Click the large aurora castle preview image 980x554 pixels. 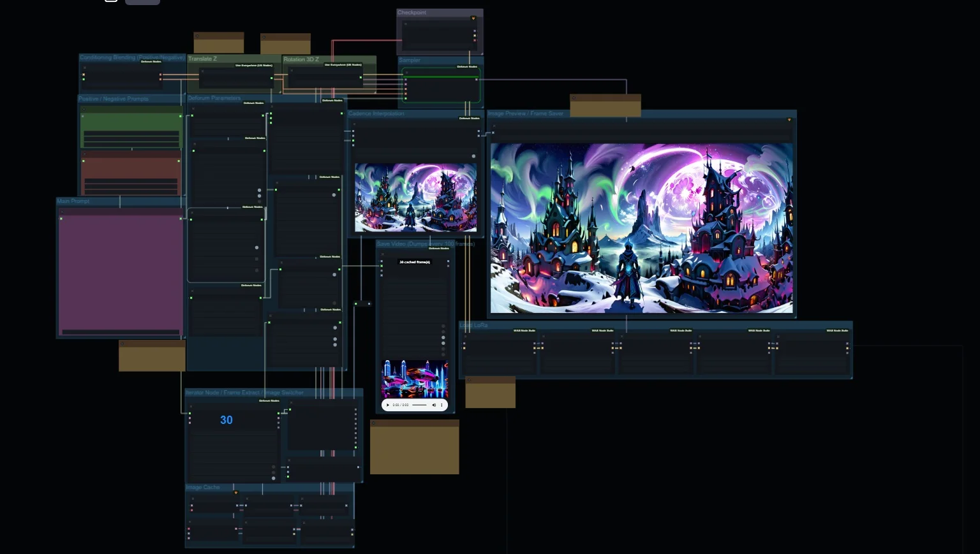[642, 228]
